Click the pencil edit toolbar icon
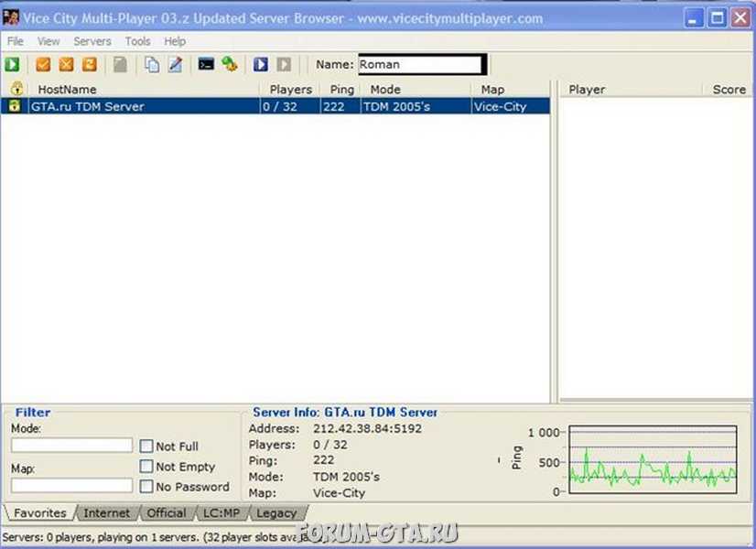Image resolution: width=756 pixels, height=549 pixels. [x=175, y=65]
